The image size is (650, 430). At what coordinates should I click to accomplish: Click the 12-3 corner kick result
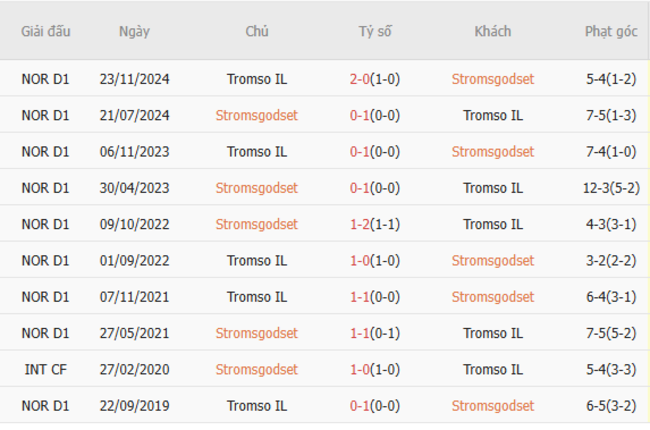click(599, 188)
